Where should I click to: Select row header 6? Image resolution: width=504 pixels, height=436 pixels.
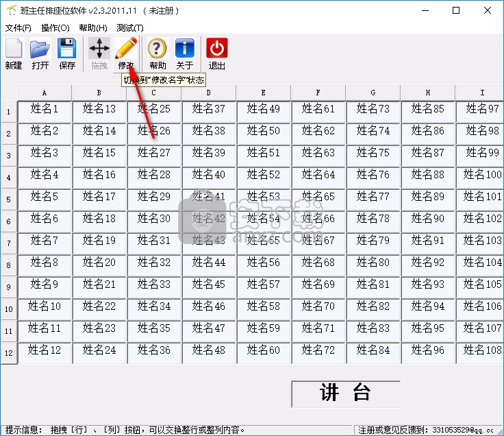click(9, 221)
